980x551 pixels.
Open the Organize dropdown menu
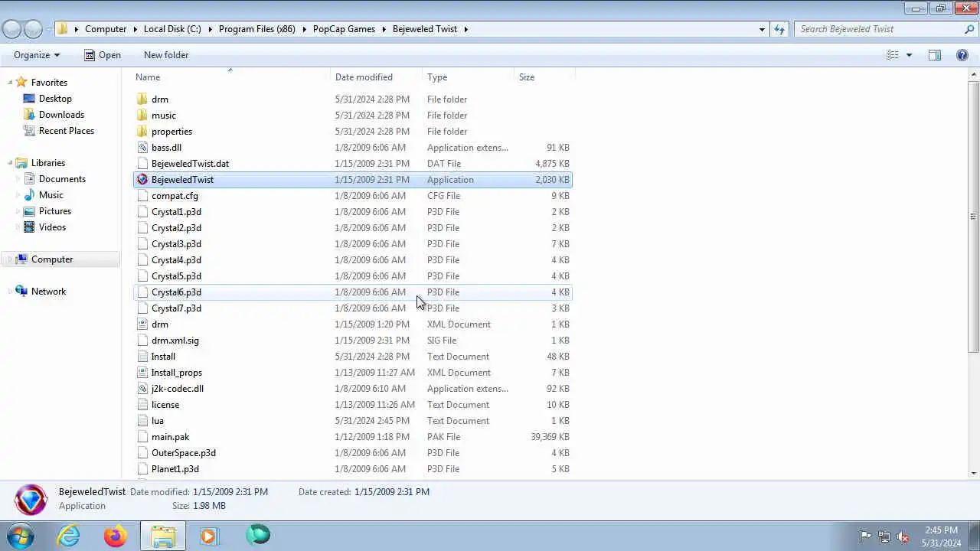(x=37, y=55)
